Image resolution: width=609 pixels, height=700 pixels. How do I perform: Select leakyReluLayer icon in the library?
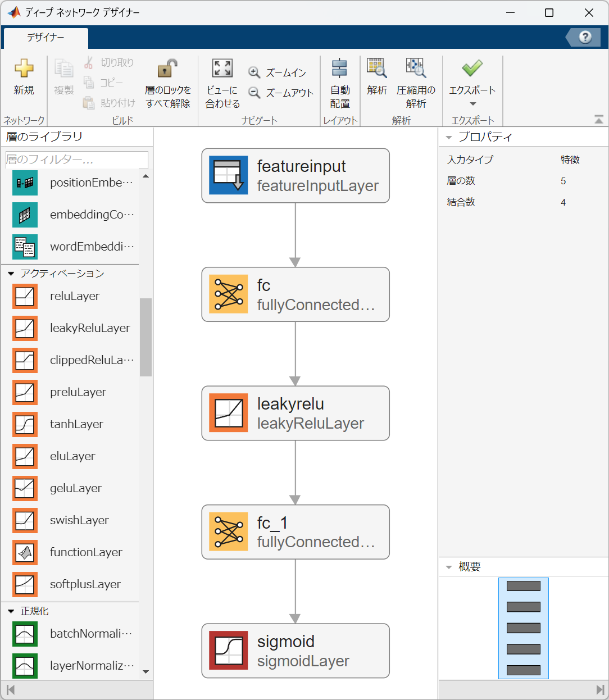(x=25, y=328)
